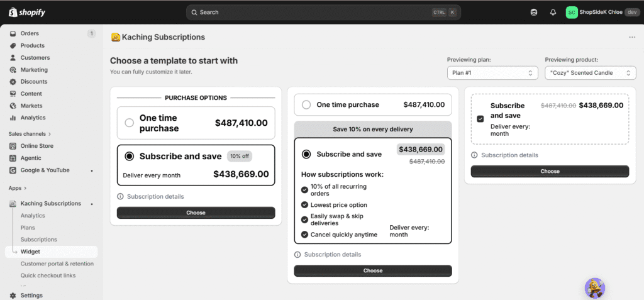Select One time purchase radio in second template
Viewport: 644px width, 300px height.
pyautogui.click(x=306, y=105)
